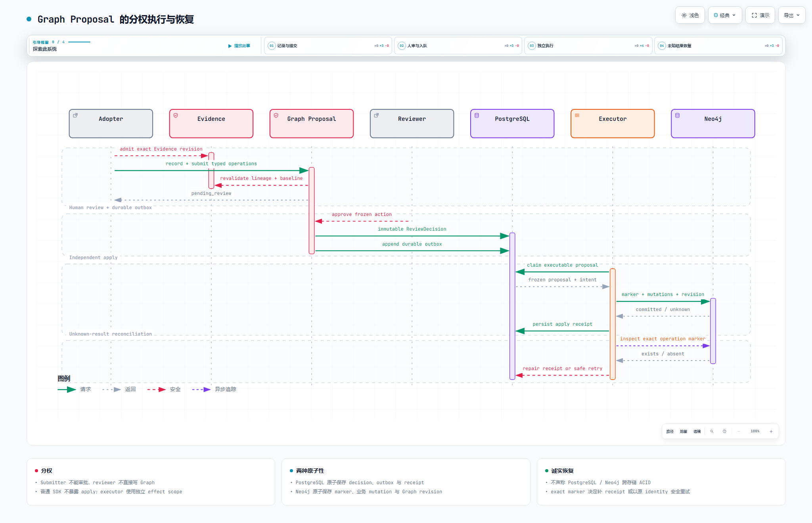The width and height of the screenshot is (812, 523).
Task: Select the PostgreSQL participant box
Action: coord(512,124)
